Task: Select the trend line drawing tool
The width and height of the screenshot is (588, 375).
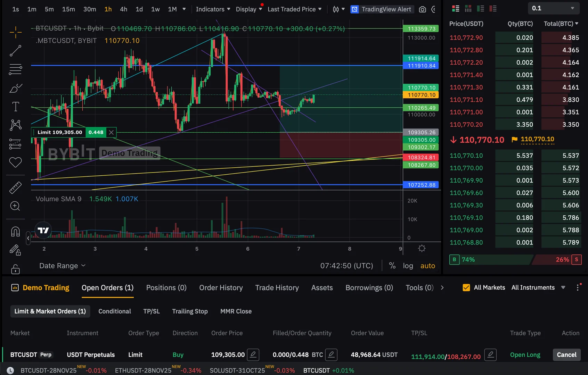Action: coord(15,51)
